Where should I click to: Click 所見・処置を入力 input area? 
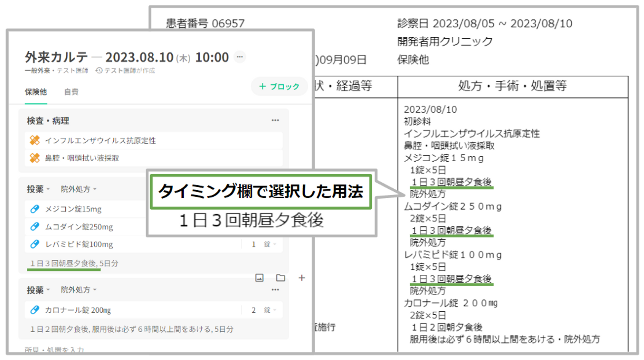click(55, 350)
